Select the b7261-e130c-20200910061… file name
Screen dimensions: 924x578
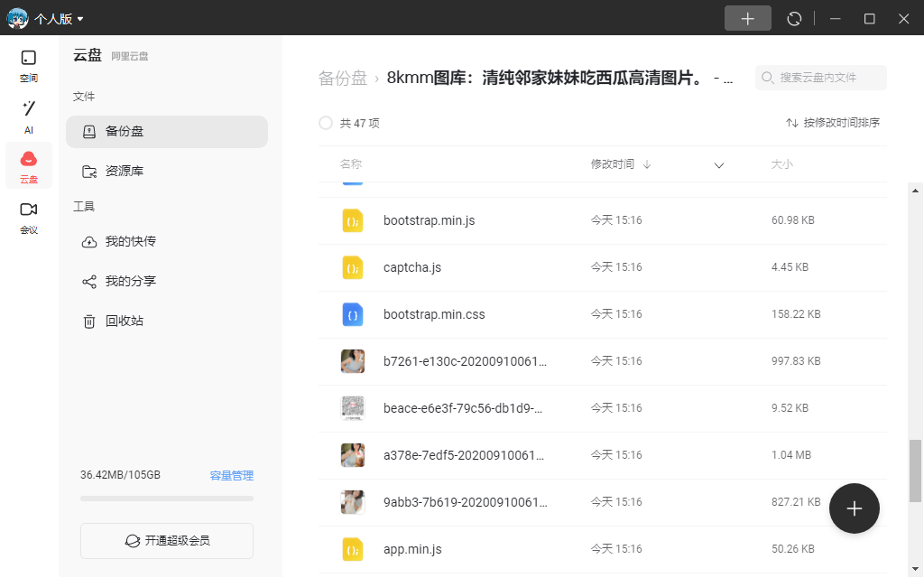tap(465, 361)
